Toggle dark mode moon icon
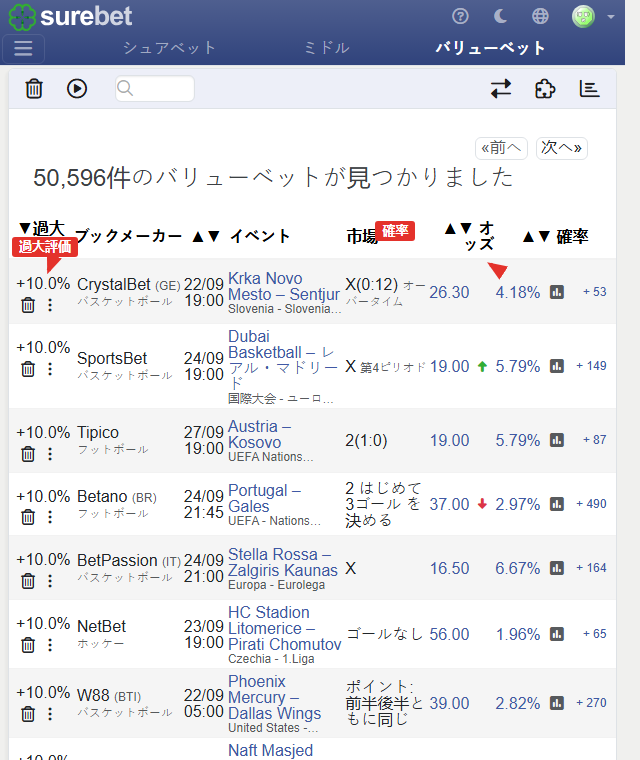640x760 pixels. click(x=500, y=16)
